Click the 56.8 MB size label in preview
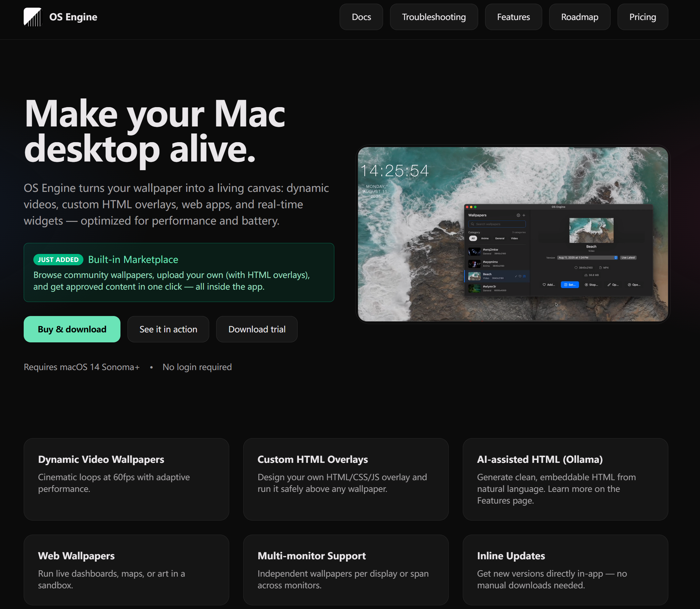The height and width of the screenshot is (609, 700). pos(592,275)
